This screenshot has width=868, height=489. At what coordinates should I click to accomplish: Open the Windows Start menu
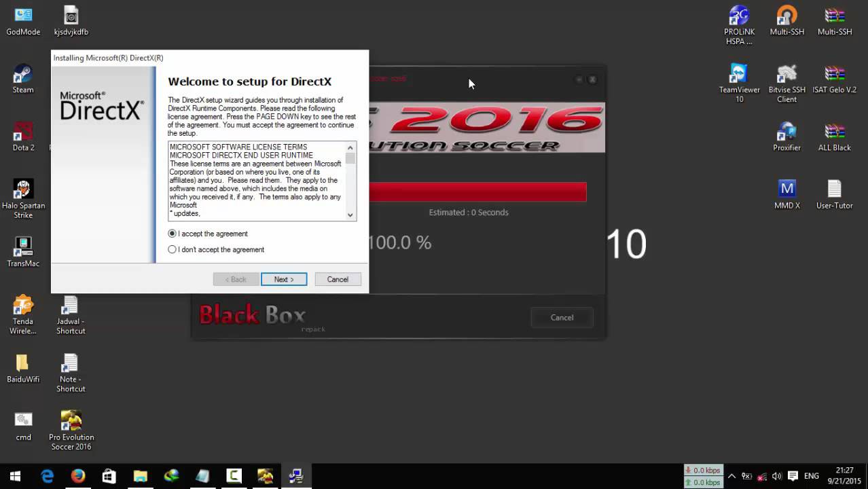(15, 476)
